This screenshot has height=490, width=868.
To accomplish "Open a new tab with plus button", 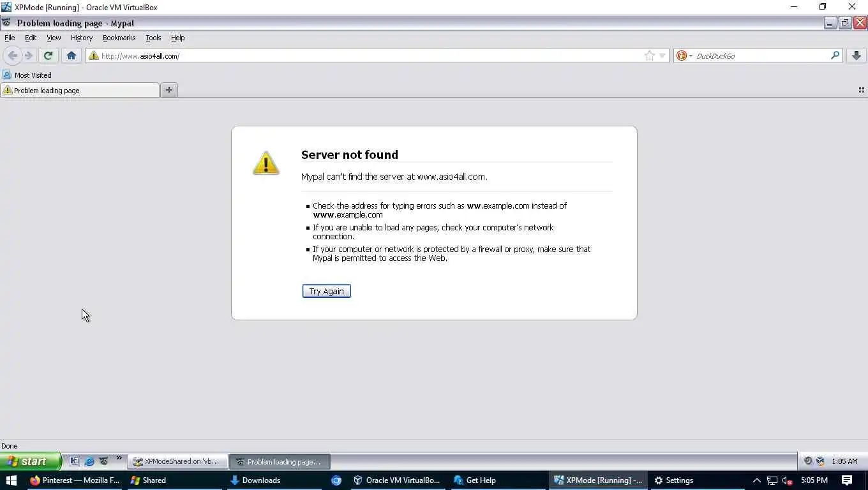I will [169, 90].
